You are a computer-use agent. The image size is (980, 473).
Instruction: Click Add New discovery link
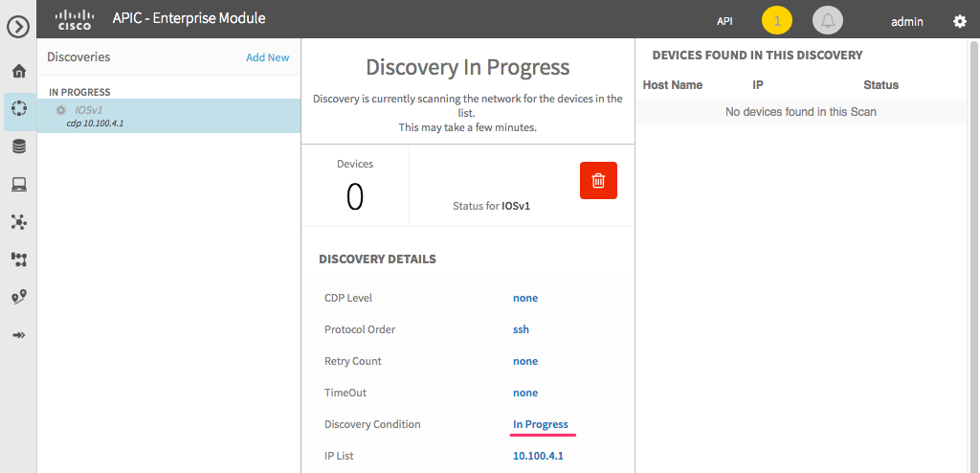tap(268, 57)
